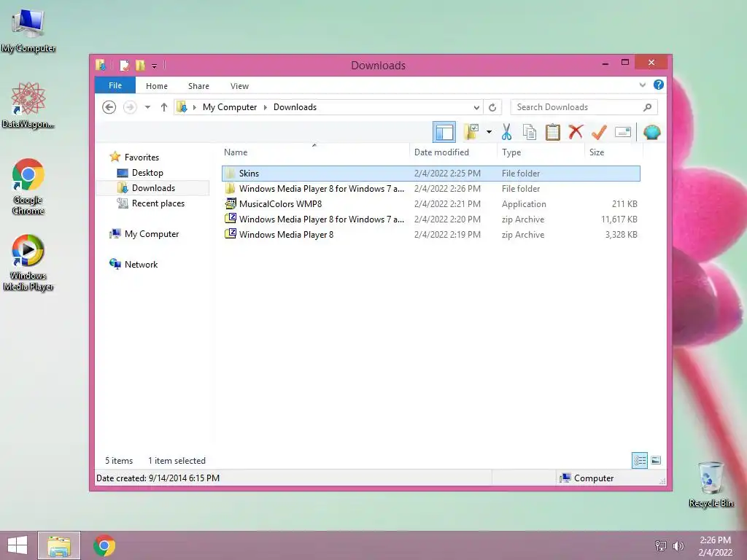
Task: Select the Windows Media Player desktop shortcut
Action: pyautogui.click(x=28, y=262)
